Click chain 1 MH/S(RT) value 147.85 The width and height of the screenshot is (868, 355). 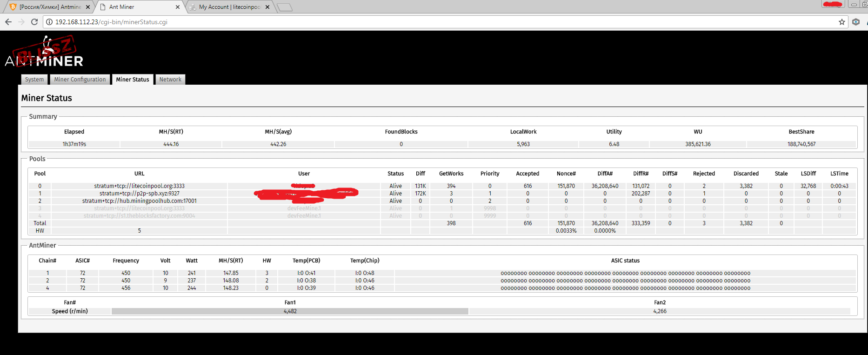(231, 273)
